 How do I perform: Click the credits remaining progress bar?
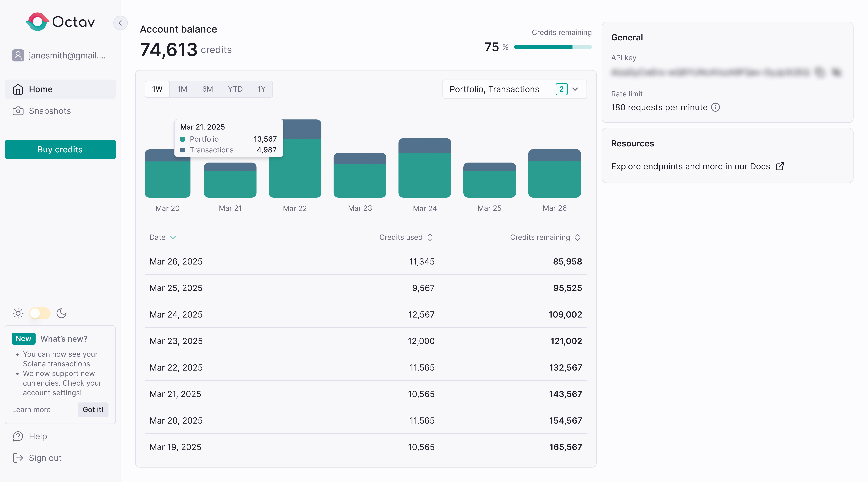(x=553, y=47)
